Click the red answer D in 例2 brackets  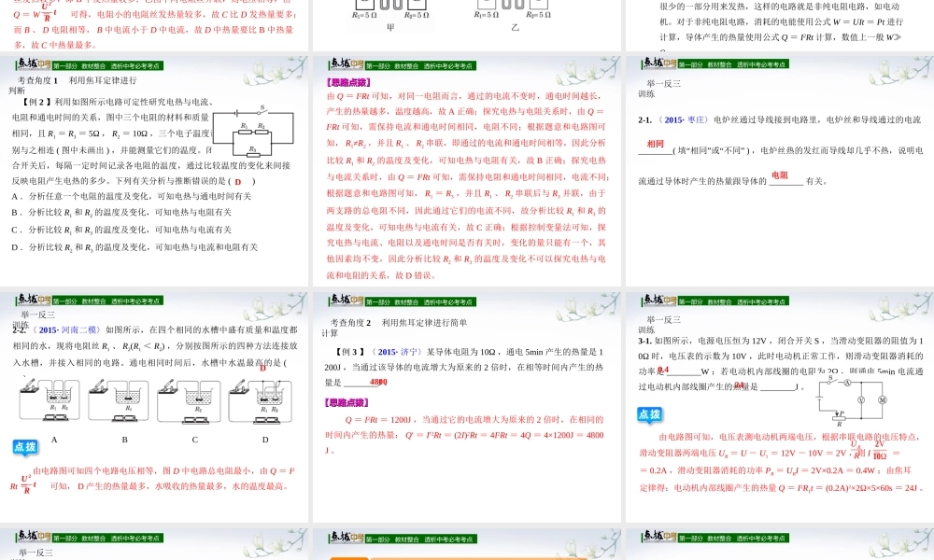coord(237,181)
